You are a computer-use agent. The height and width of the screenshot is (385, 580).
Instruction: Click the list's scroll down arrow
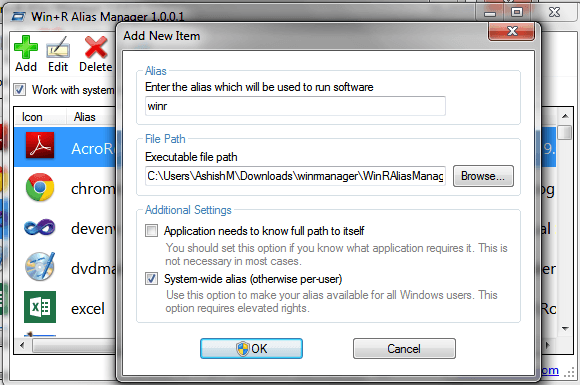coord(565,328)
